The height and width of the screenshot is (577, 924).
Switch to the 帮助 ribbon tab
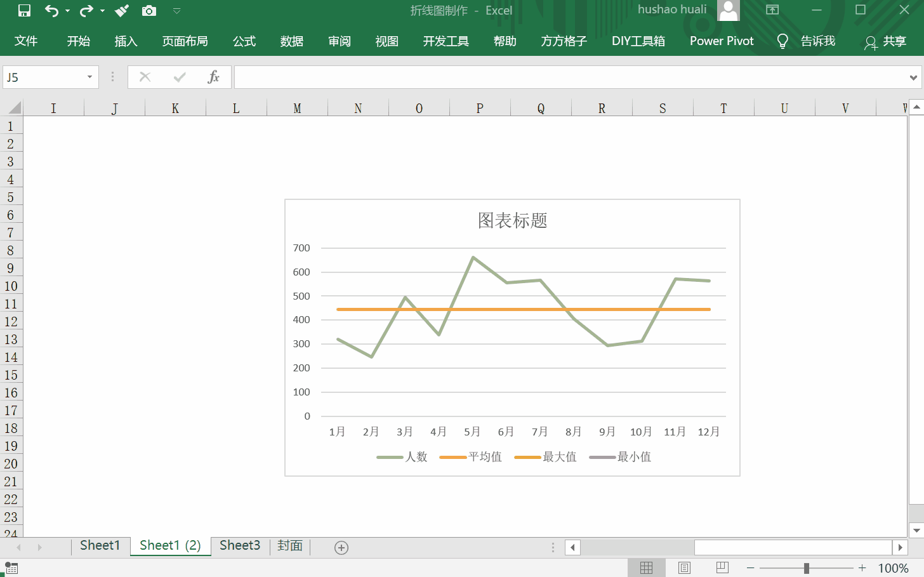[x=505, y=41]
